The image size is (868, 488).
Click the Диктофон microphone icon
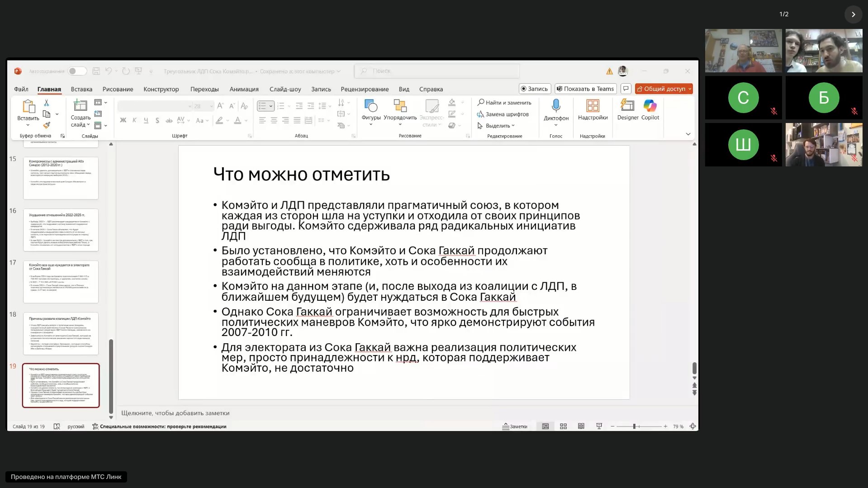(556, 106)
